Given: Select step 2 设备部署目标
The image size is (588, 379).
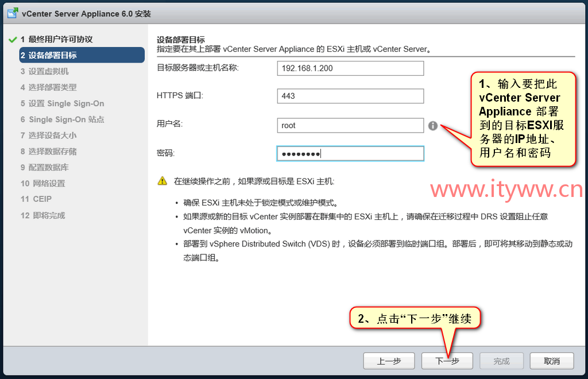Looking at the screenshot, I should pos(82,55).
